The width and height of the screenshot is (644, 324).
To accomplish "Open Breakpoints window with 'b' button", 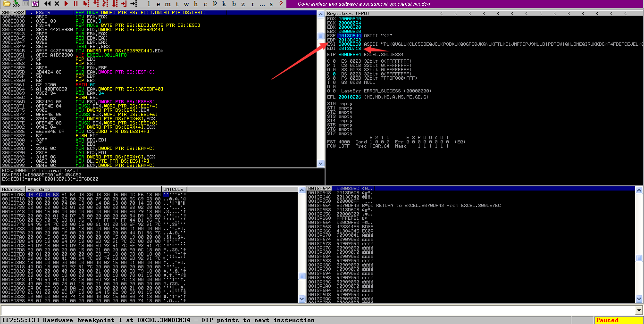I will point(234,4).
